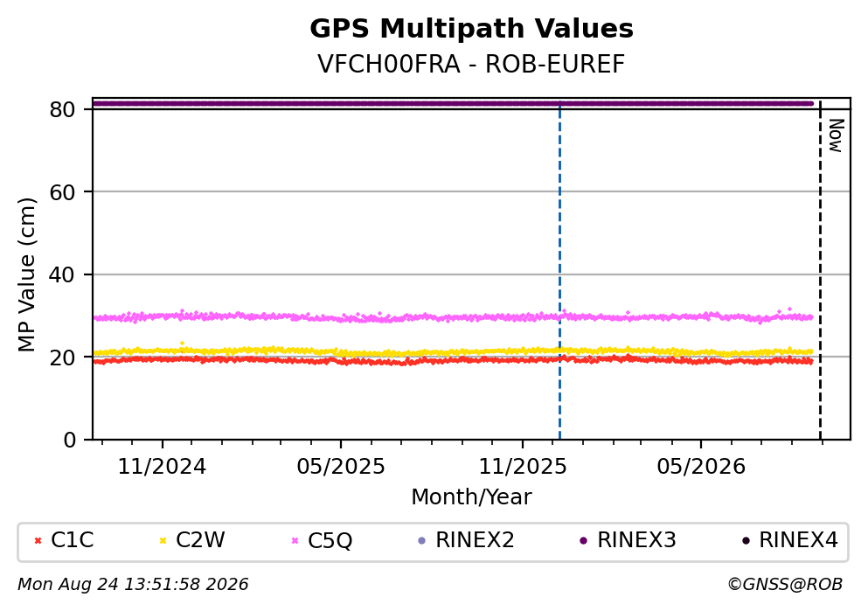Click the y-axis value 40
The height and width of the screenshot is (611, 868).
[62, 274]
